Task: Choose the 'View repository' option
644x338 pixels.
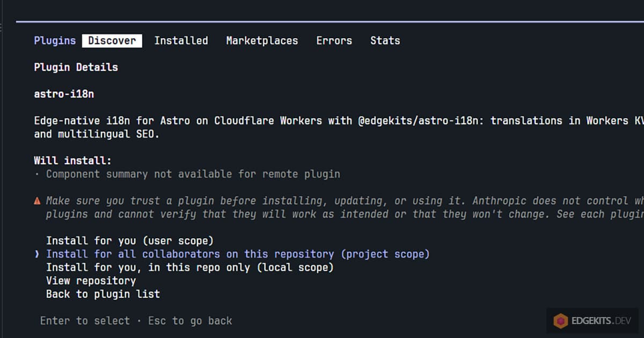Action: tap(91, 281)
